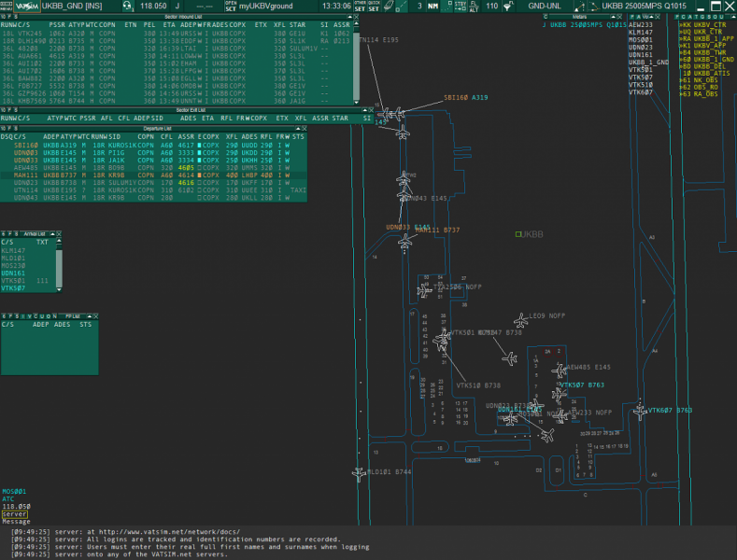Open the EuroScope main menu icon

click(7, 6)
